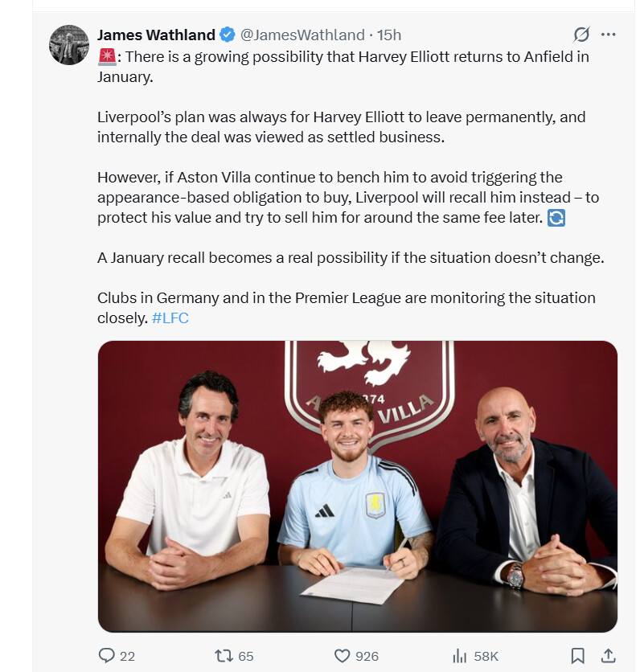The height and width of the screenshot is (672, 640).
Task: Click the 58K views count
Action: coord(486,657)
